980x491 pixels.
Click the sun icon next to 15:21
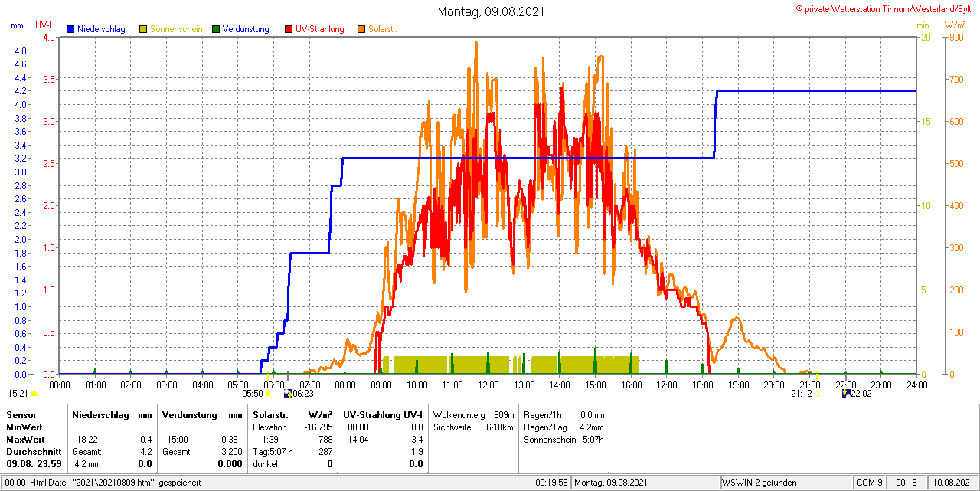click(x=34, y=394)
